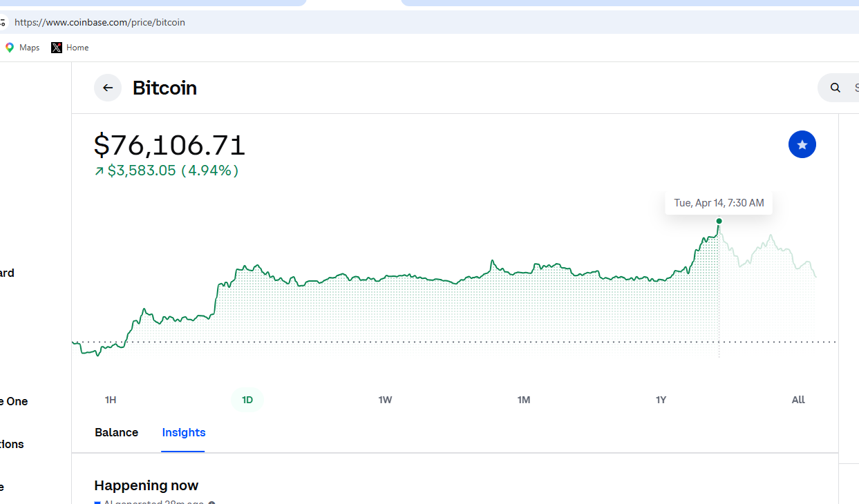Click the site info icon beside the URL
The height and width of the screenshot is (504, 859).
(3, 22)
